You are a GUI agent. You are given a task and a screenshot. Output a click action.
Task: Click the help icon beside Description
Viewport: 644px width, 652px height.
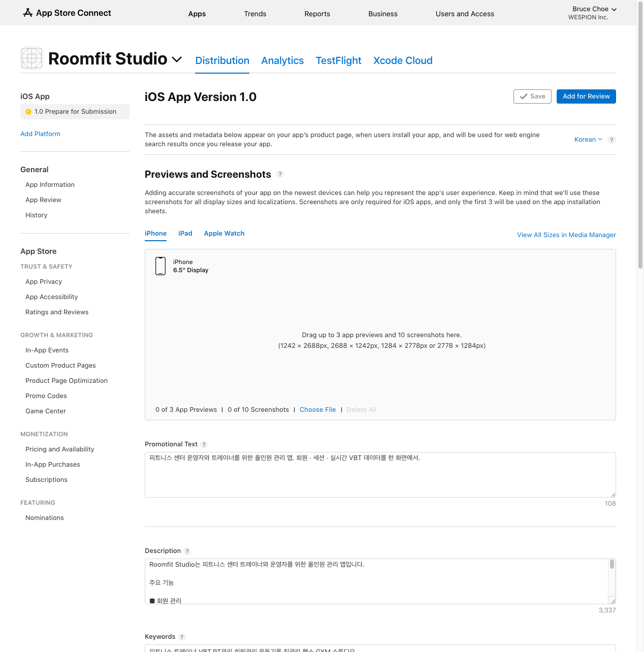click(x=187, y=551)
